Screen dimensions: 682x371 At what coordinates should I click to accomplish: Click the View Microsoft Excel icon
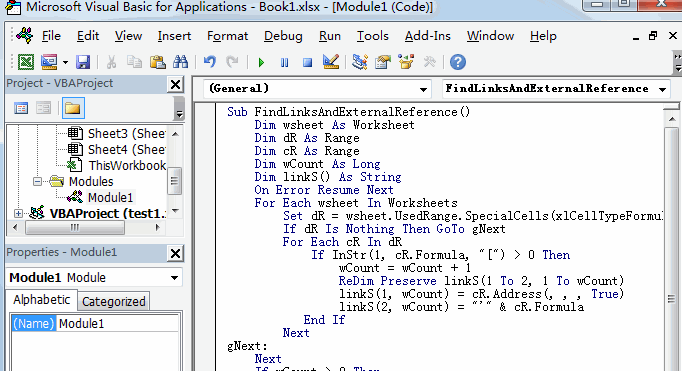(26, 62)
